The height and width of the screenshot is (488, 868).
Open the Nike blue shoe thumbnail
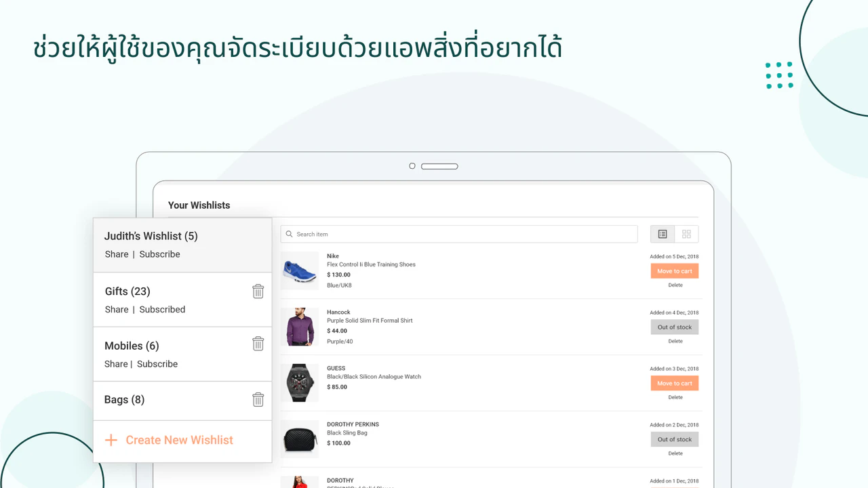[x=300, y=271]
